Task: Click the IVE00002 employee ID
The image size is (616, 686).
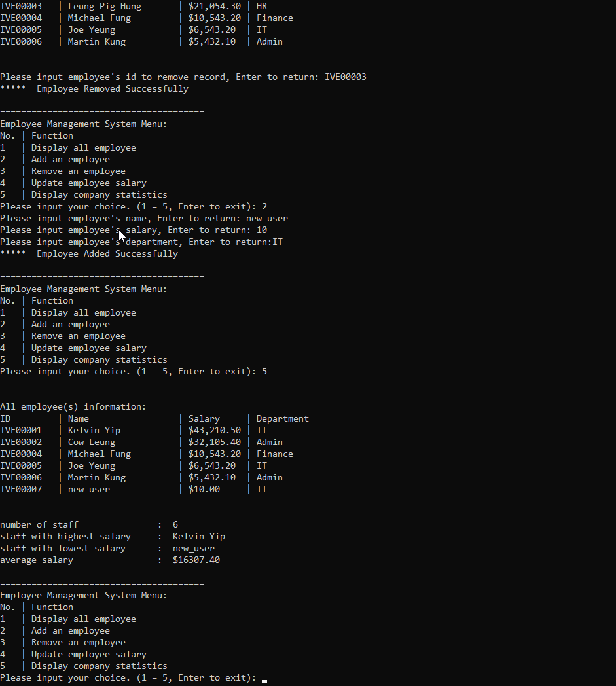Action: (21, 442)
